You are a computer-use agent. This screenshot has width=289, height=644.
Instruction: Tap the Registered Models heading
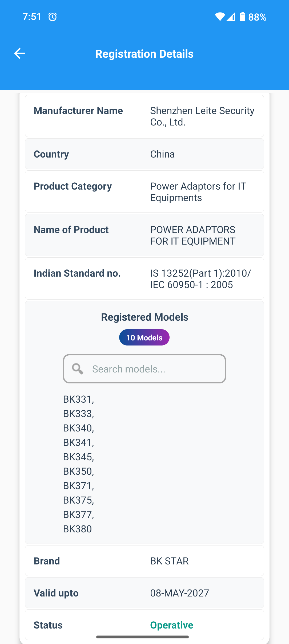click(144, 317)
